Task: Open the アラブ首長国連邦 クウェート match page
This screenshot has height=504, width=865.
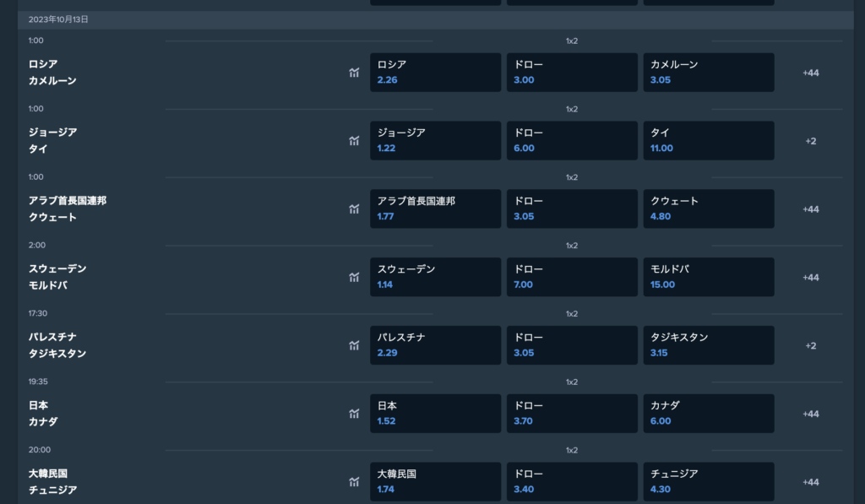Action: [x=68, y=209]
